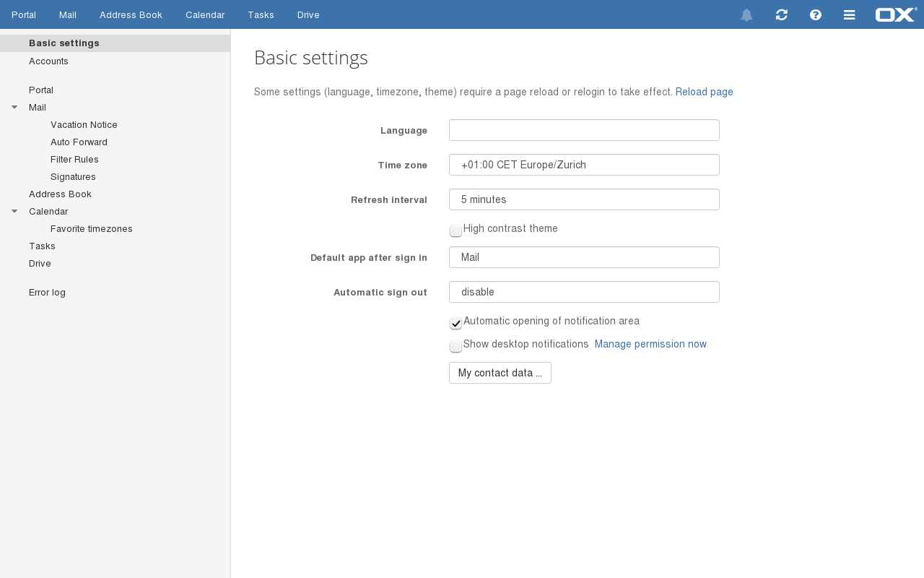Collapse the Mail settings tree arrow
Image resolution: width=924 pixels, height=578 pixels.
[14, 108]
